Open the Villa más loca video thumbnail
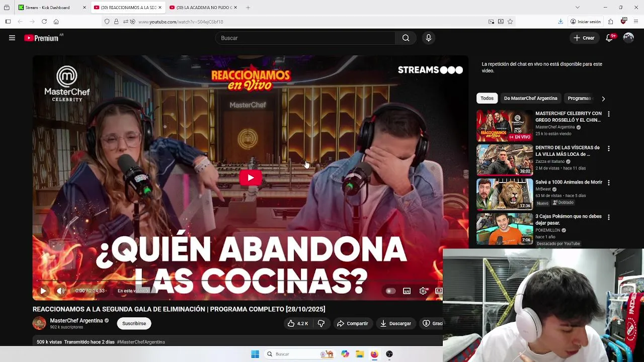The width and height of the screenshot is (644, 362). tap(505, 160)
